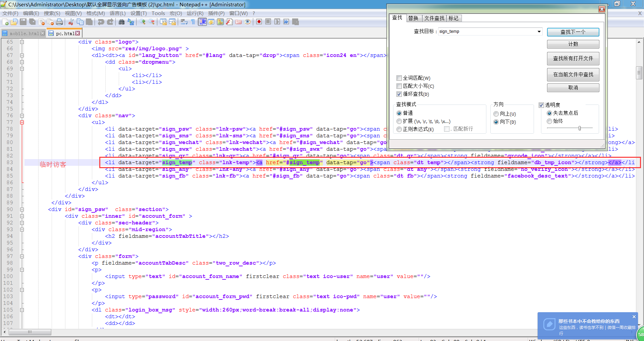644x341 pixels.
Task: Toggle synchronized horizontal scrolling icon
Action: 172,22
